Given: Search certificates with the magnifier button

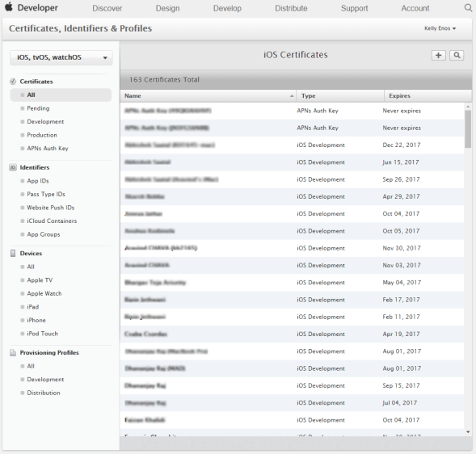Looking at the screenshot, I should pos(457,55).
